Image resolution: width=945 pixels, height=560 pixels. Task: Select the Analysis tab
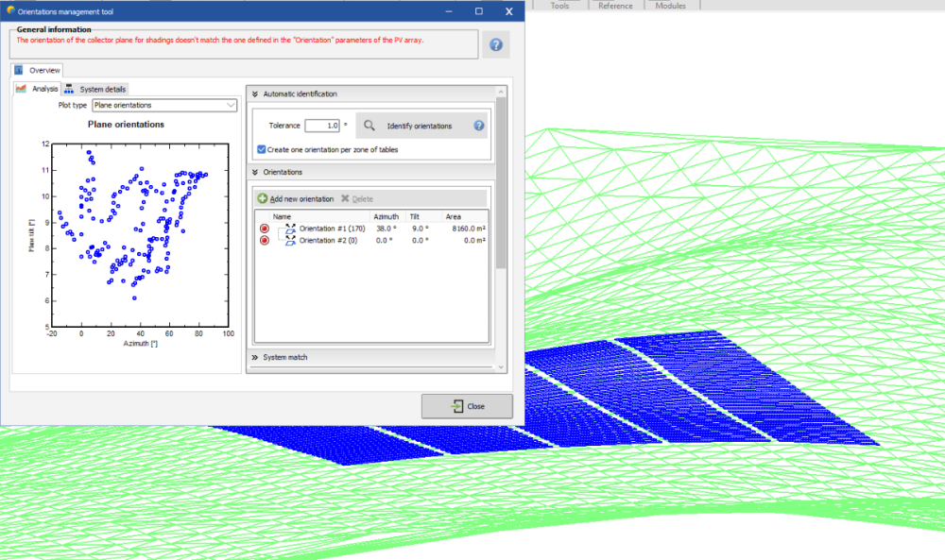(x=38, y=89)
